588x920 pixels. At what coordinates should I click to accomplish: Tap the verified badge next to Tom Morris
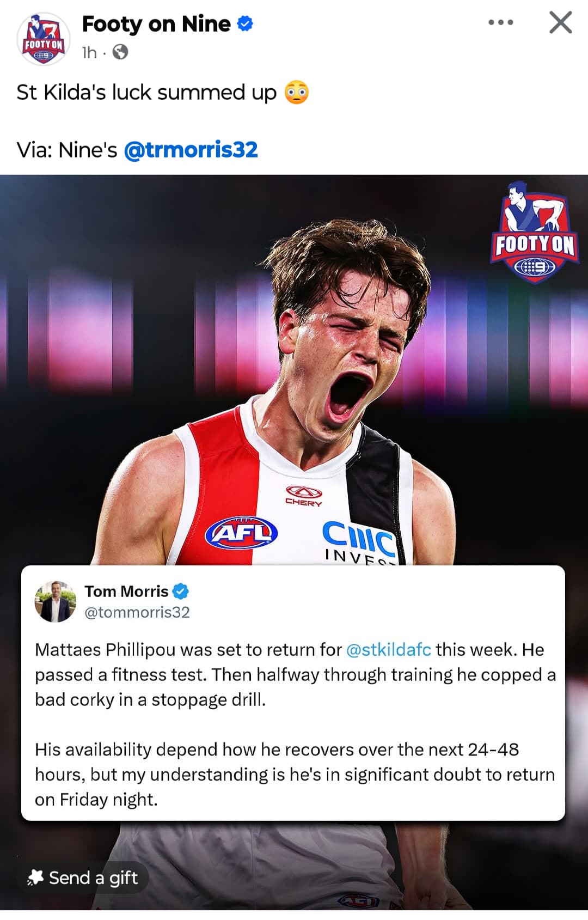pyautogui.click(x=180, y=591)
